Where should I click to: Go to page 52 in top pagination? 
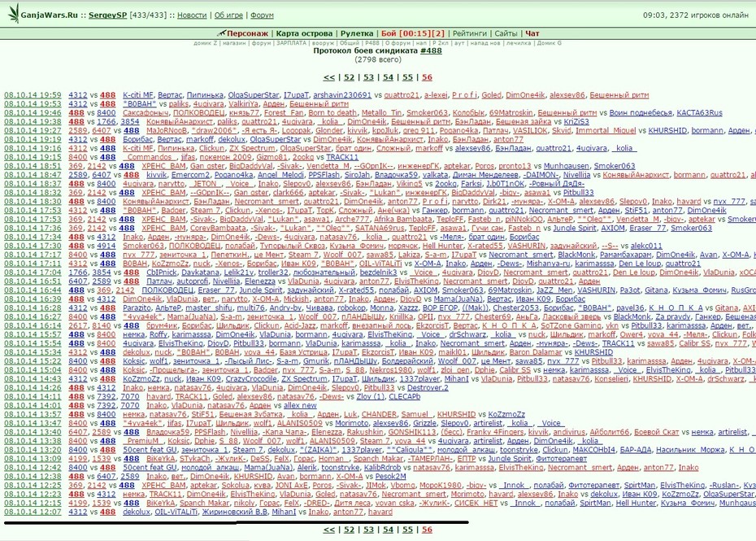349,77
